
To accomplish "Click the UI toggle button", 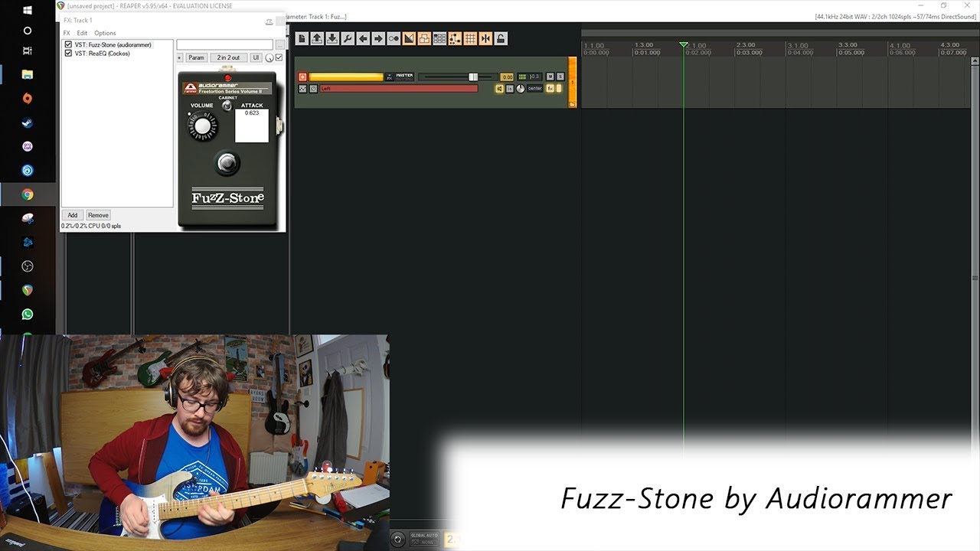I will [256, 57].
